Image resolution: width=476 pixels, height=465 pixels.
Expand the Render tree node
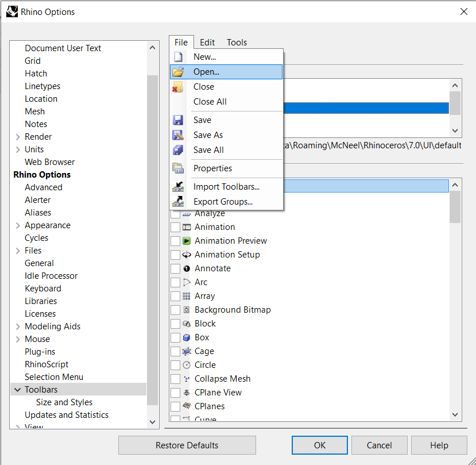18,137
